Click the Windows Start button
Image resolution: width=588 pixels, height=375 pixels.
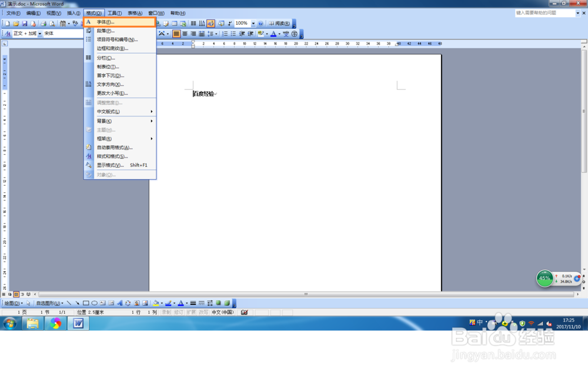[10, 323]
